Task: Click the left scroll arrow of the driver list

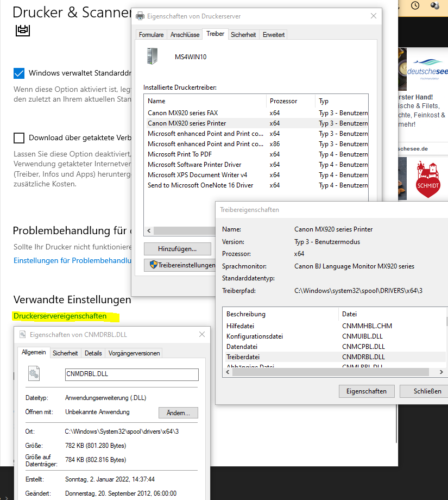Action: pos(149,230)
